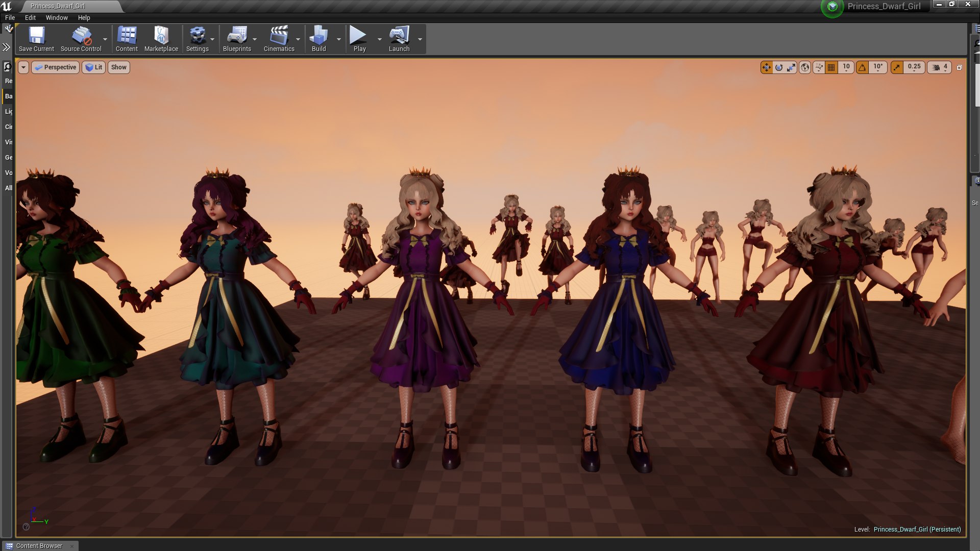Toggle rotation angle snapping

(863, 67)
